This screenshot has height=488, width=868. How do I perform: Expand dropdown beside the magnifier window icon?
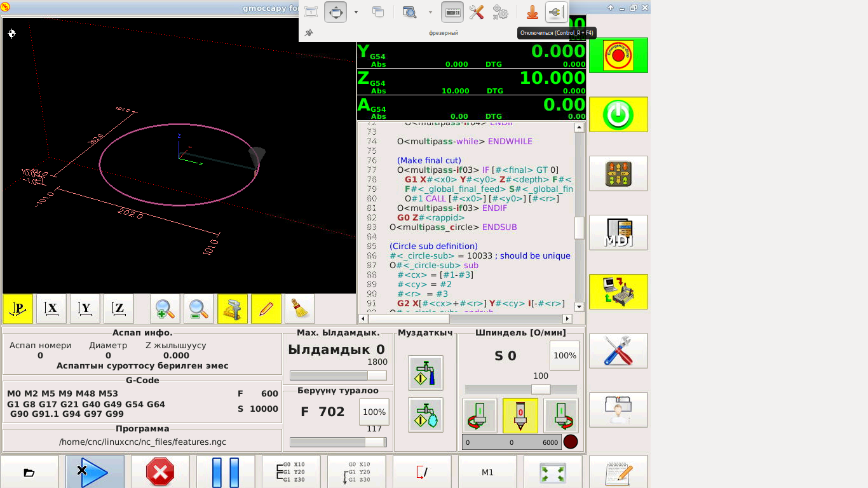[x=430, y=12]
